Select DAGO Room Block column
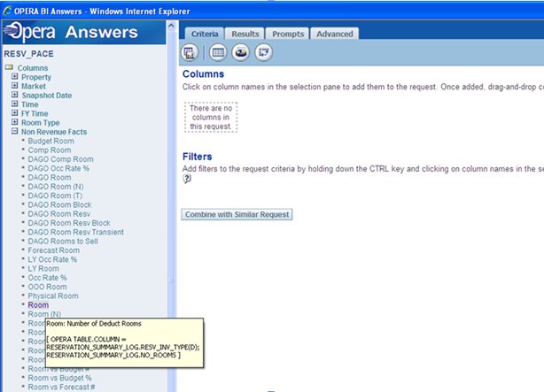This screenshot has width=544, height=392. pos(59,204)
